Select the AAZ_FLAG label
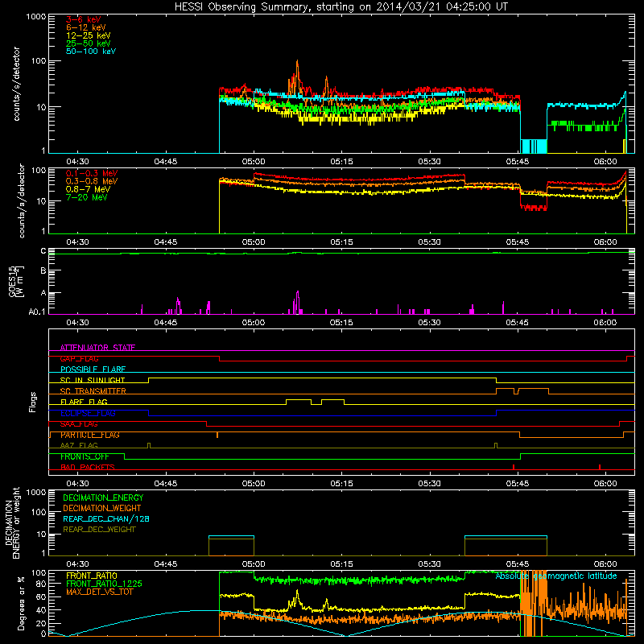This screenshot has width=644, height=644. (x=79, y=445)
